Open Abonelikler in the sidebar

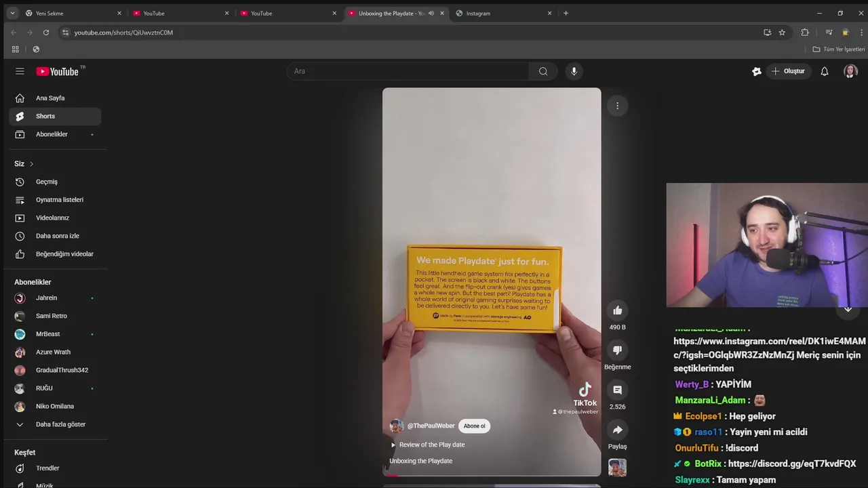click(x=55, y=134)
